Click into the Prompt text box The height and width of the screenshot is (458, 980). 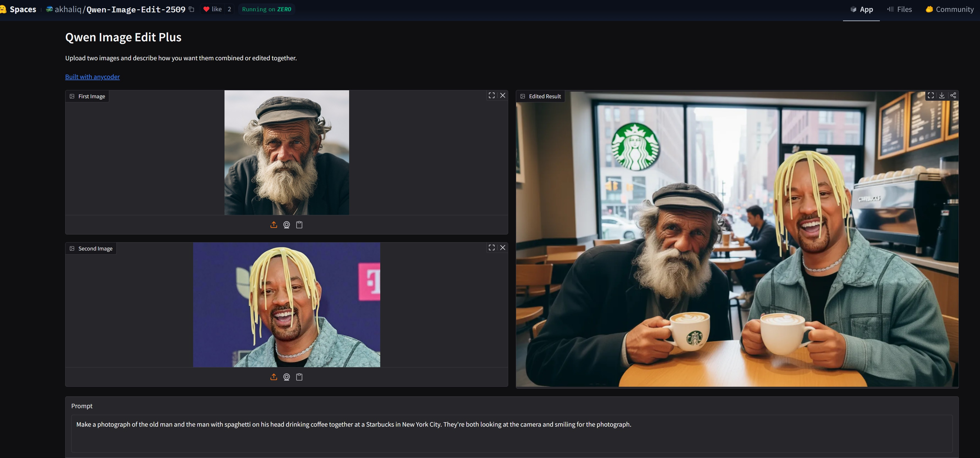pos(512,433)
